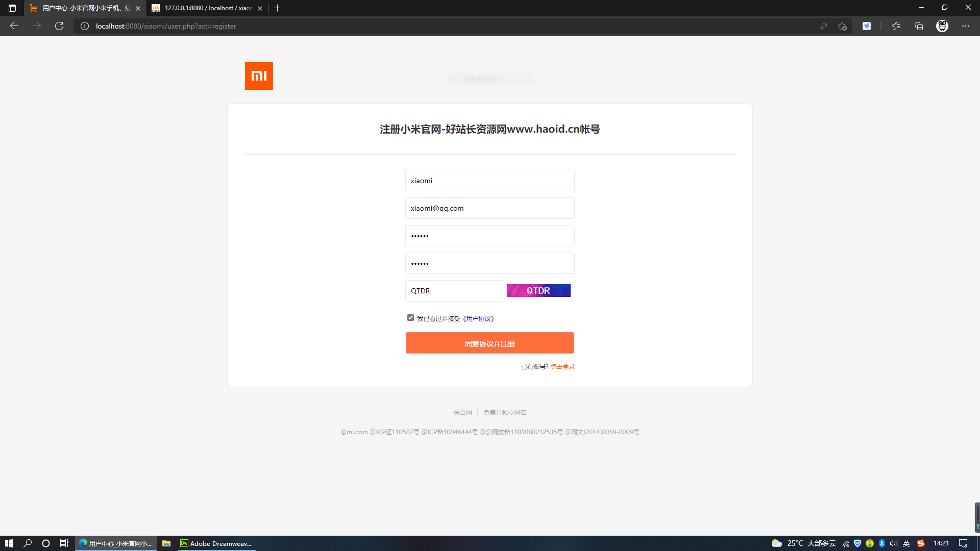Click the browser profile avatar

coord(942,26)
